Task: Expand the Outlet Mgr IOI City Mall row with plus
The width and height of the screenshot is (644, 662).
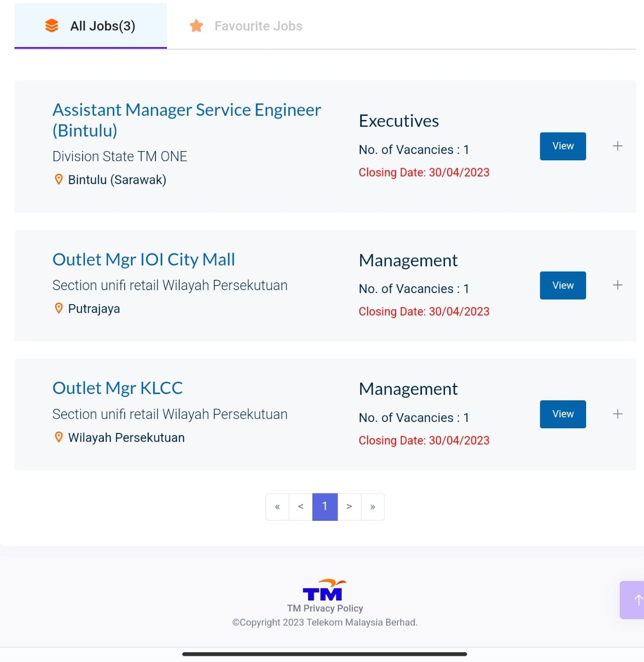Action: click(618, 285)
